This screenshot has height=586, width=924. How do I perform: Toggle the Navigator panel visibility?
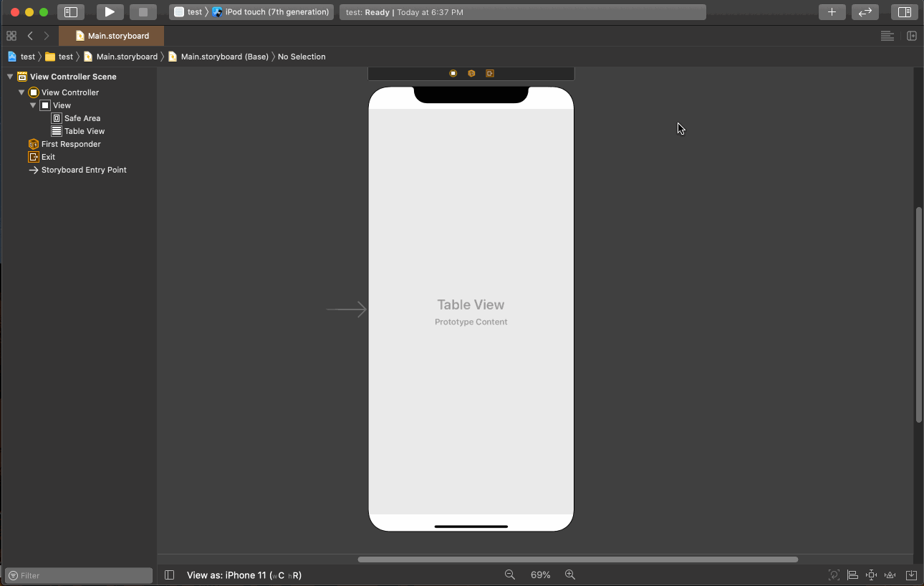(x=71, y=12)
